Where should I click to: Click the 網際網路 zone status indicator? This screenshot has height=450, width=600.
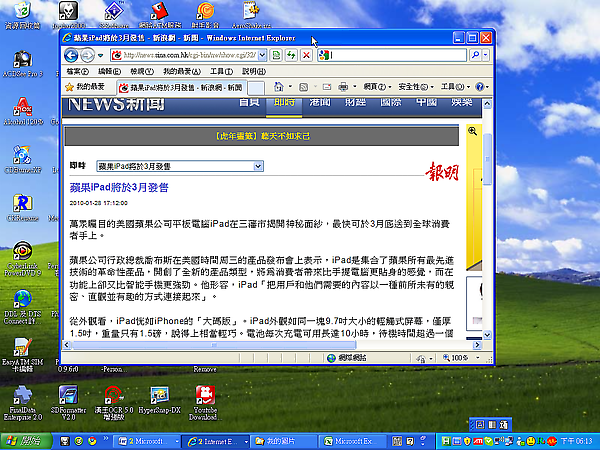347,358
